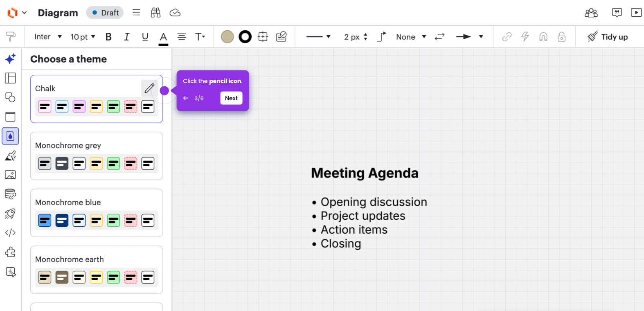
Task: Open the text options T dropdown
Action: (x=200, y=37)
